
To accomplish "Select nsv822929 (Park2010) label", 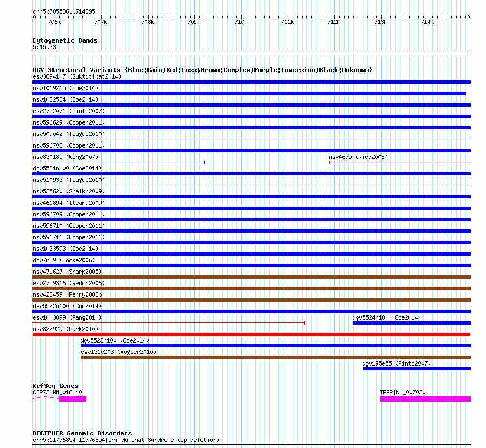I will (66, 329).
